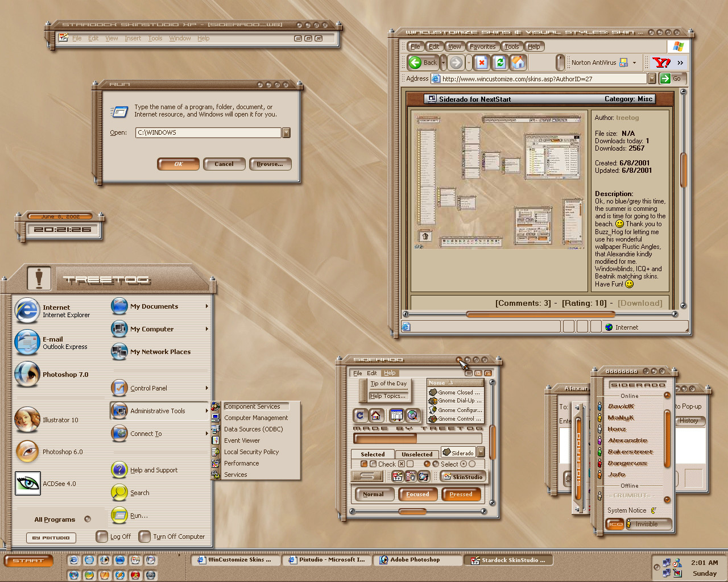Launch Photoshop 7.0 from its Start menu icon
The height and width of the screenshot is (582, 728).
27,374
